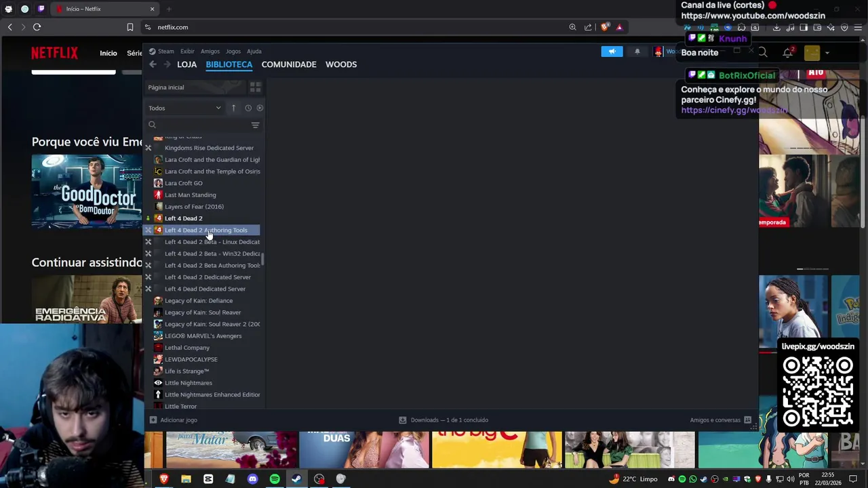Open Netflix Início link
Image resolution: width=868 pixels, height=488 pixels.
tap(108, 53)
